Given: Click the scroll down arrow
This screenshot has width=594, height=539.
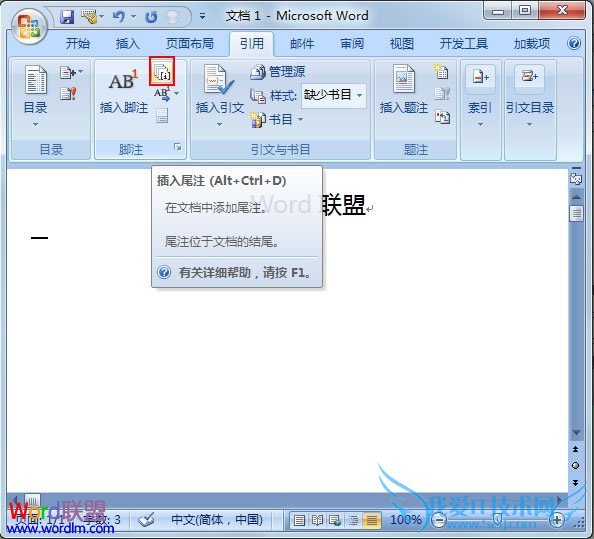Looking at the screenshot, I should pyautogui.click(x=576, y=433).
